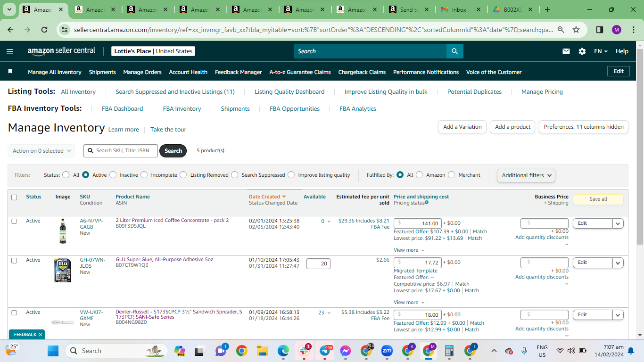This screenshot has width=644, height=362.
Task: Switch to the Inbox Gmail browser tab
Action: tap(461, 9)
